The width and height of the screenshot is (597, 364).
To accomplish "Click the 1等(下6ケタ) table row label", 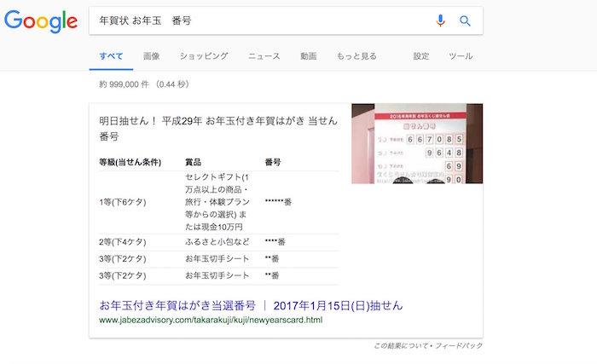I will tap(123, 202).
